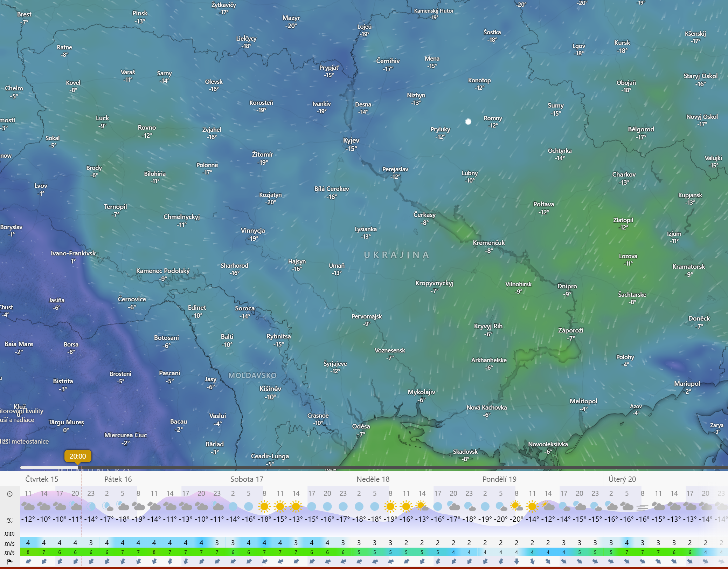
Task: Click the Kyjev city label on map
Action: click(351, 140)
